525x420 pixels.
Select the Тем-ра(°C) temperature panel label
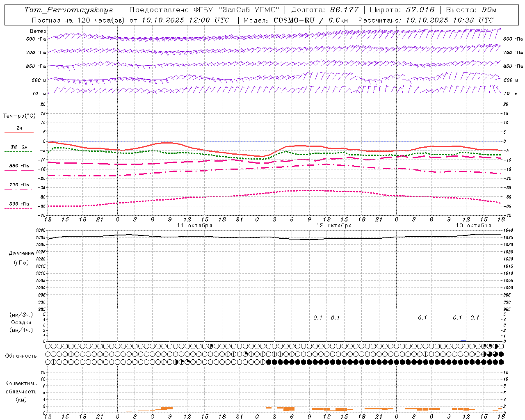19,116
